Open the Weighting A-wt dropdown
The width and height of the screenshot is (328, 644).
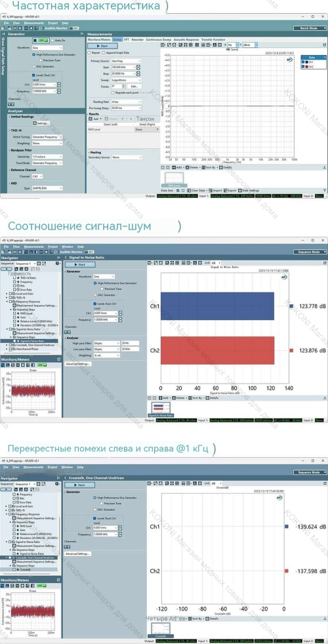(106, 355)
